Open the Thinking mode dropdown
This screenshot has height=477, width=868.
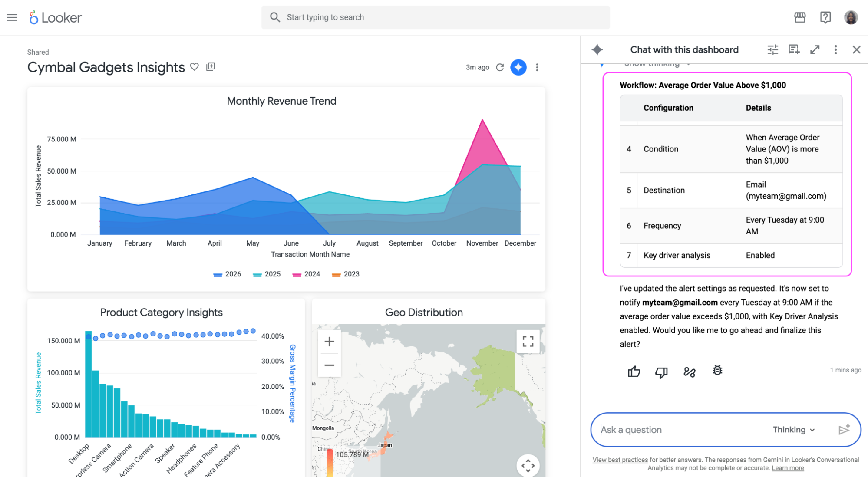[x=794, y=430]
